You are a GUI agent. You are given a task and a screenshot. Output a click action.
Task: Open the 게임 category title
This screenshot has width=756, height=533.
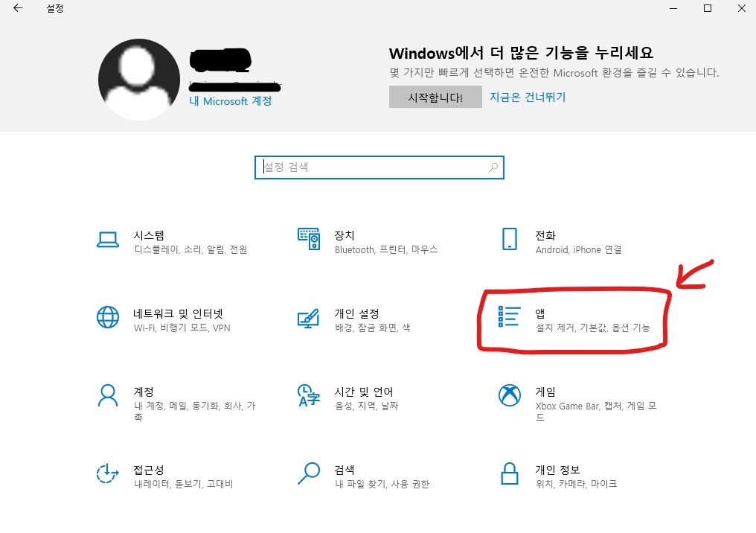(545, 392)
